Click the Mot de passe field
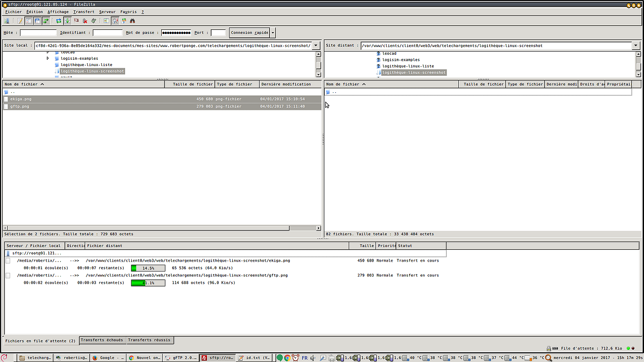The image size is (644, 362). [x=176, y=33]
